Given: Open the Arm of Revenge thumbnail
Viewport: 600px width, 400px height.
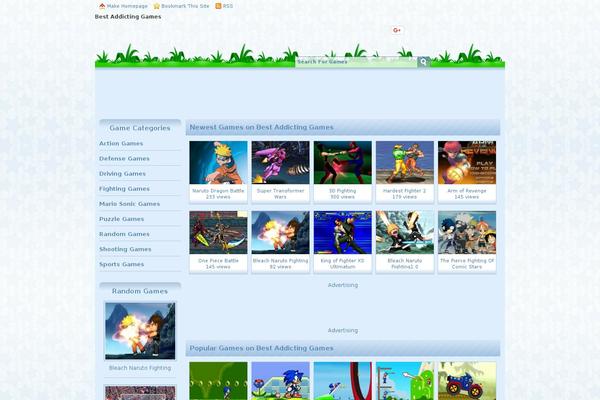Looking at the screenshot, I should pos(467,163).
